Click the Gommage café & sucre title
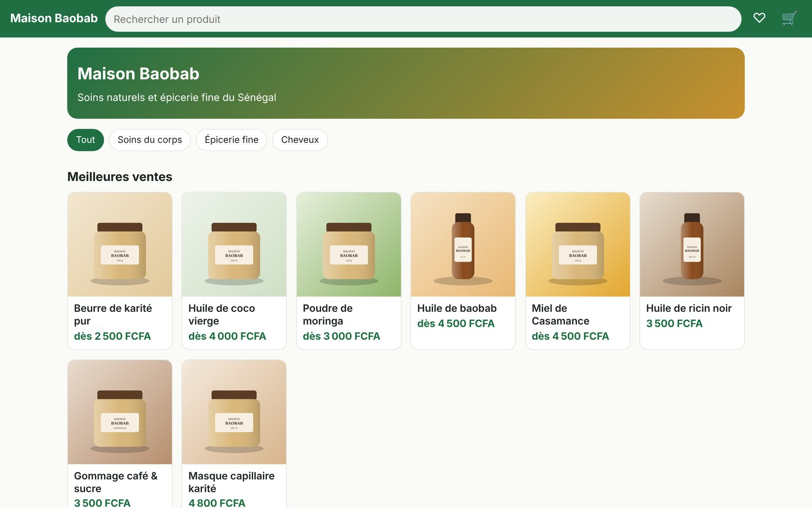 [x=116, y=482]
